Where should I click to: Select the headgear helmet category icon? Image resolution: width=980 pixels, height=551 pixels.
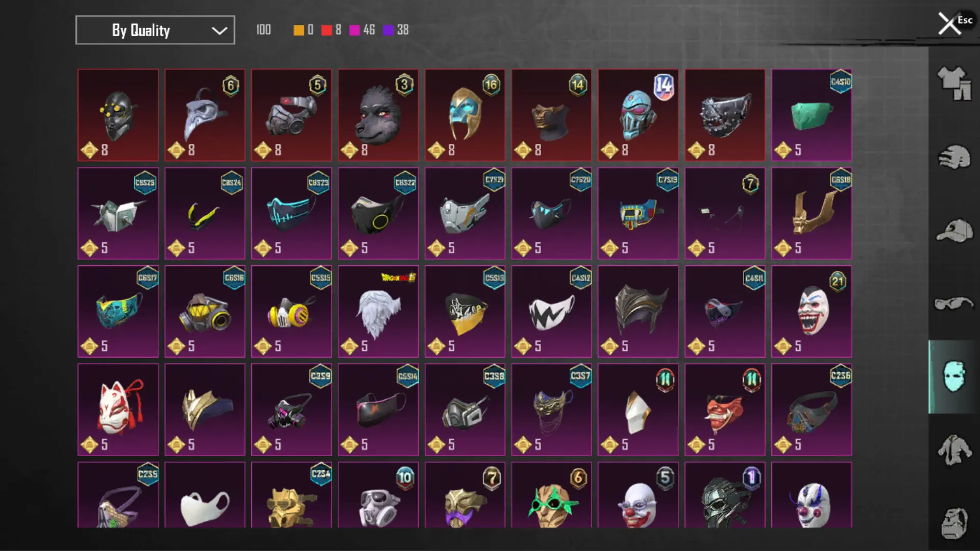tap(953, 157)
